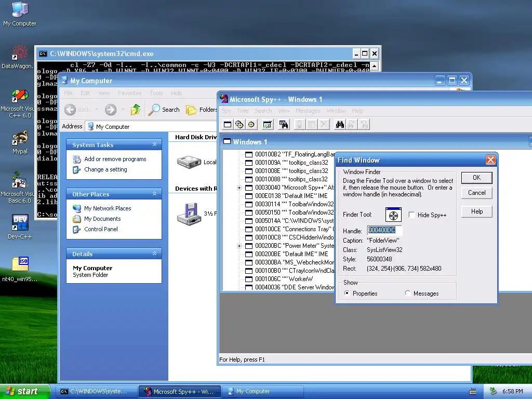Select the 3½ Floppy drive icon
532x399 pixels.
(189, 214)
